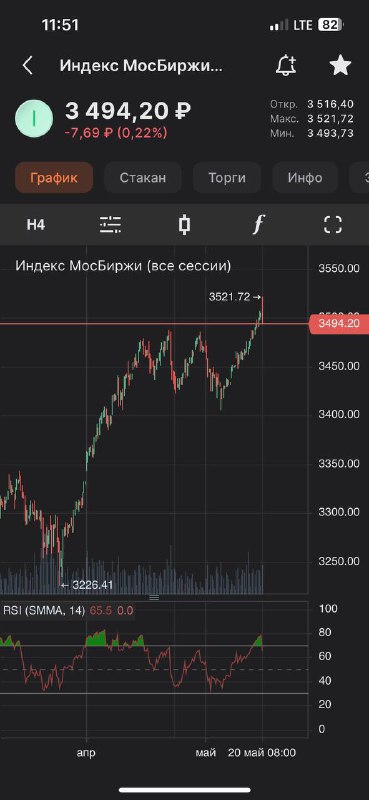Add a price alert with bell icon
The width and height of the screenshot is (369, 800).
pyautogui.click(x=286, y=65)
